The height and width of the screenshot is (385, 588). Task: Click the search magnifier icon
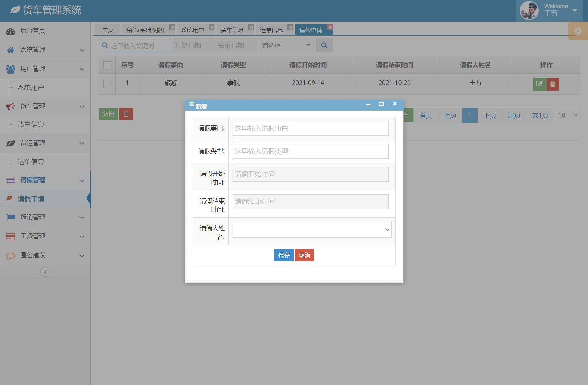(324, 45)
